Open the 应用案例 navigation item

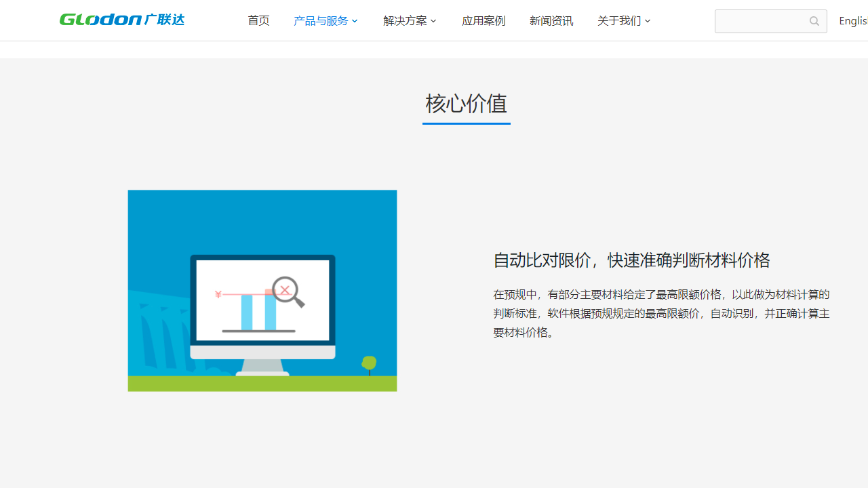[x=483, y=20]
